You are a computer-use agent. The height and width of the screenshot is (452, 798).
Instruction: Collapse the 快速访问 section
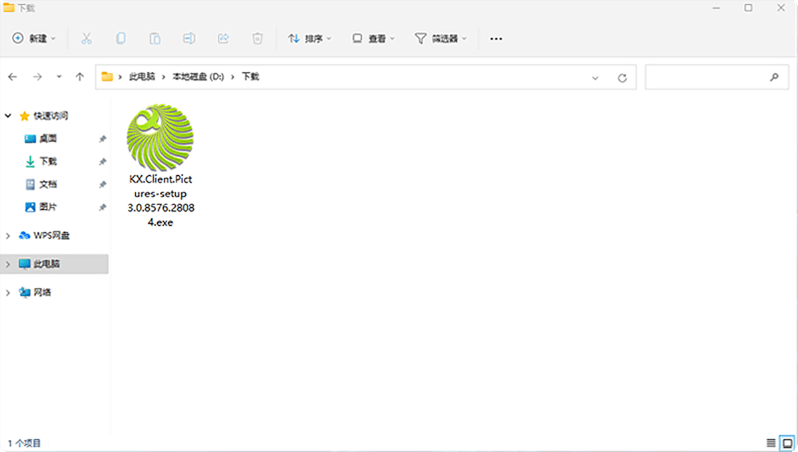[x=8, y=116]
